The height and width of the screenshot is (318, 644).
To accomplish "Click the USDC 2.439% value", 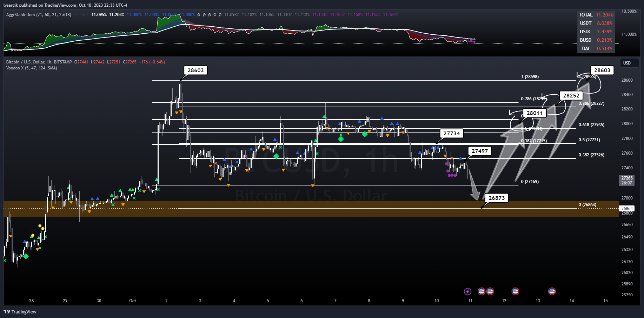I will point(605,32).
